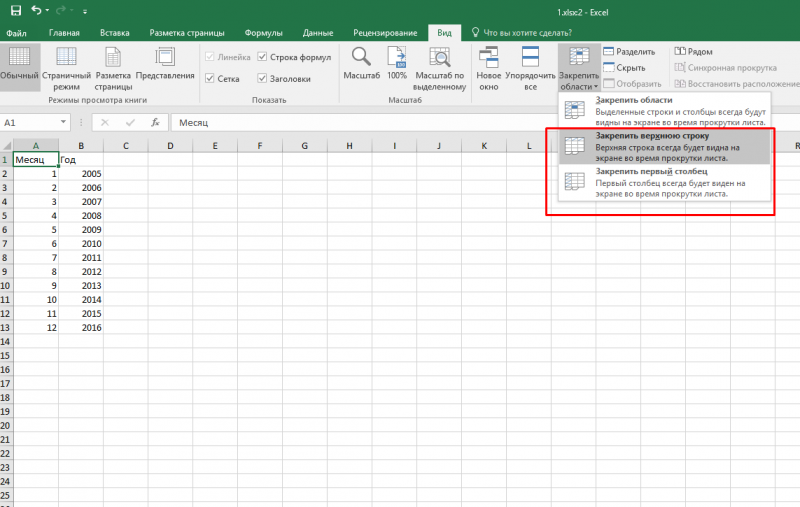Click the cancel X formula bar icon

105,122
